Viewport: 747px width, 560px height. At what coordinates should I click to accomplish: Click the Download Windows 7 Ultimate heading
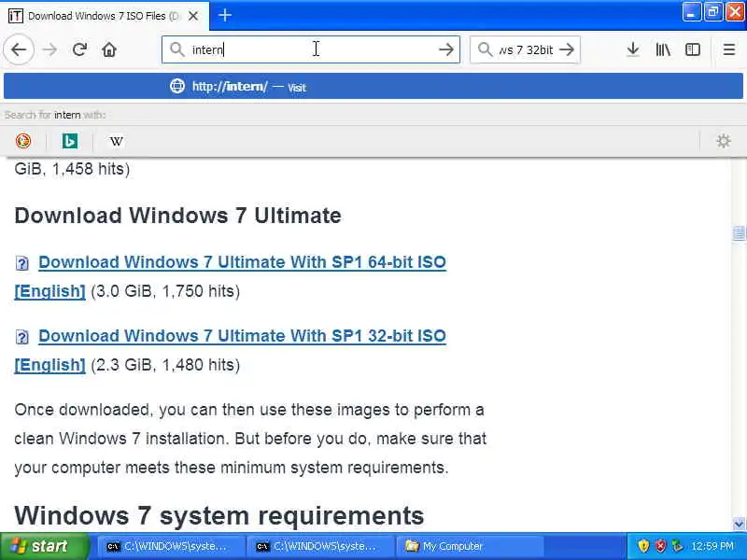(177, 216)
